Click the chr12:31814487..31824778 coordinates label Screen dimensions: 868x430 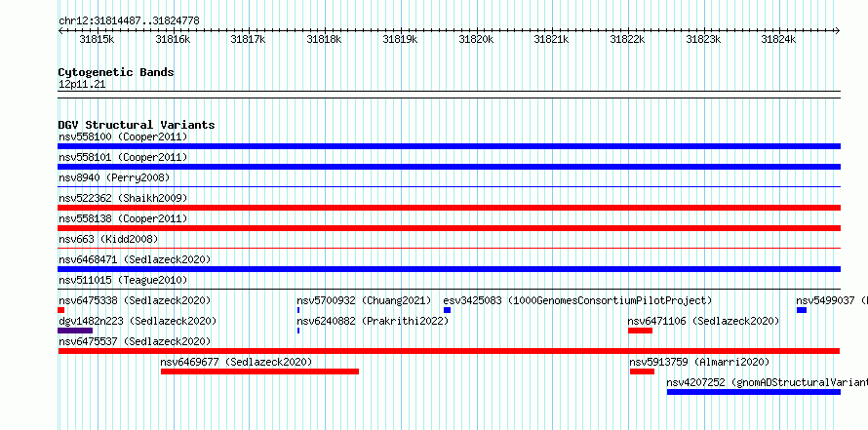pos(129,21)
